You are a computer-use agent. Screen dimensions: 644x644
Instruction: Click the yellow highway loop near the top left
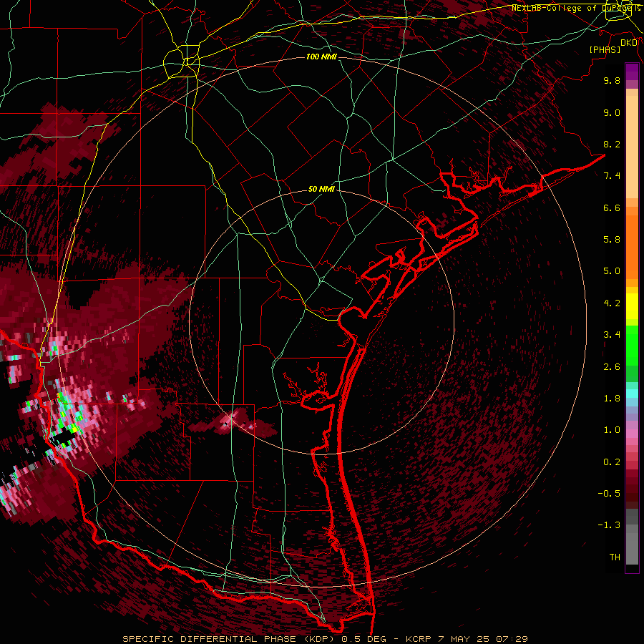(182, 63)
